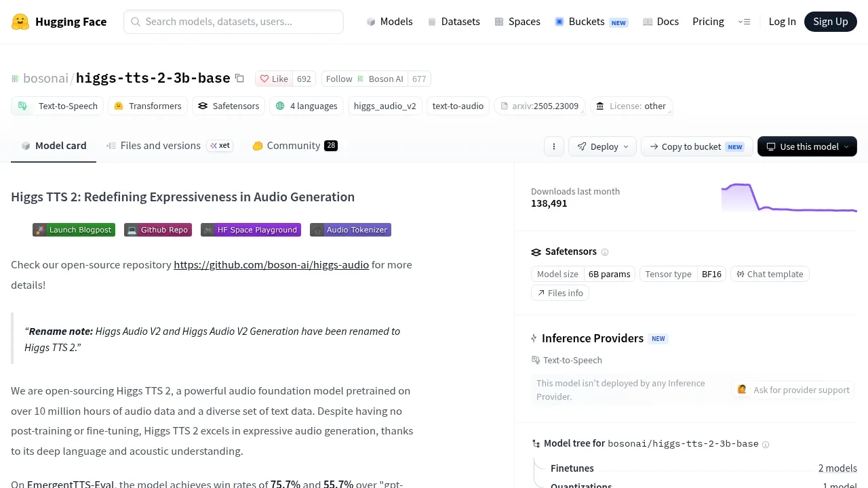Viewport: 868px width, 488px height.
Task: Focus the search models input field
Action: (233, 22)
